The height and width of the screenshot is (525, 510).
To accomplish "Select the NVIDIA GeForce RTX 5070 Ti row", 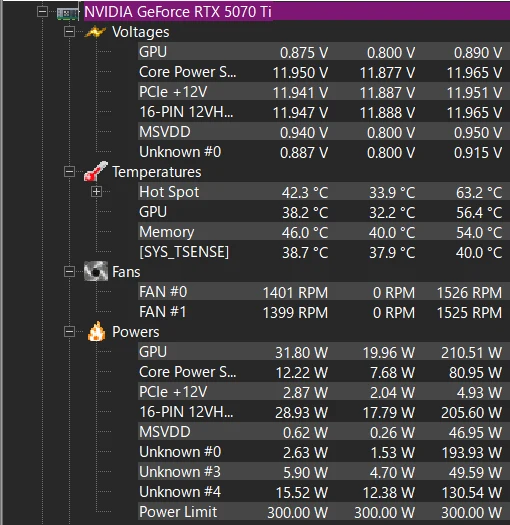I will coord(297,12).
